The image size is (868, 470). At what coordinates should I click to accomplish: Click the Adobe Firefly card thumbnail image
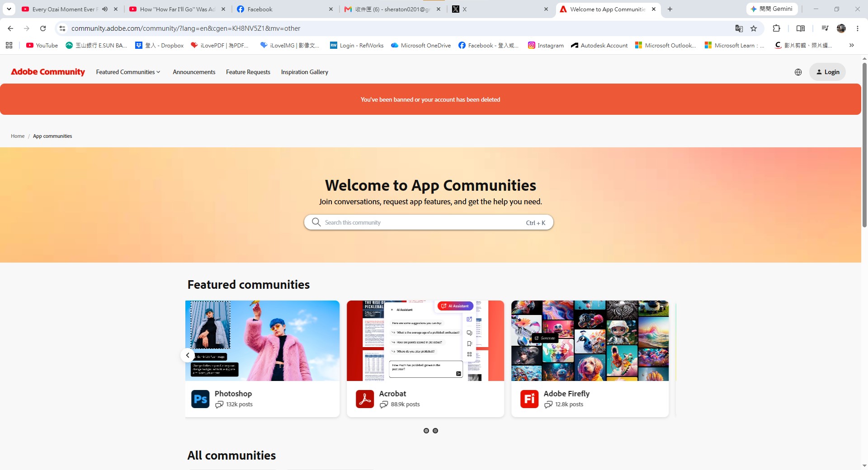[x=590, y=341]
